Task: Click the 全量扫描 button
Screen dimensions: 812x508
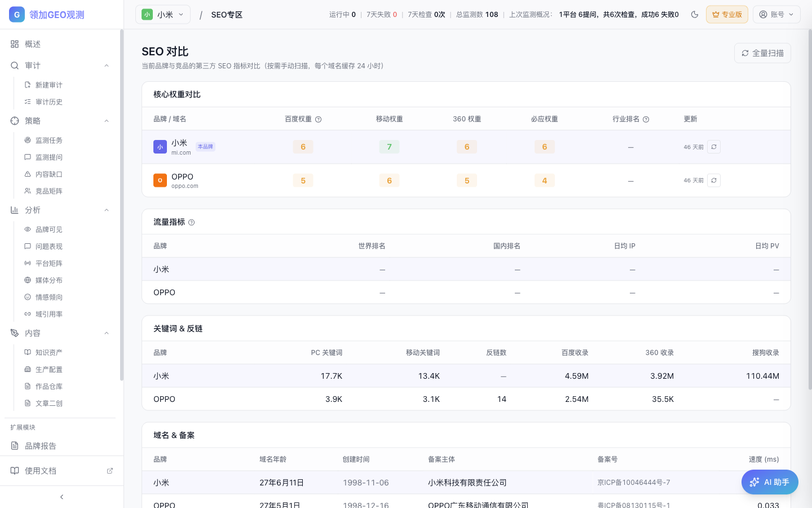Action: point(762,53)
